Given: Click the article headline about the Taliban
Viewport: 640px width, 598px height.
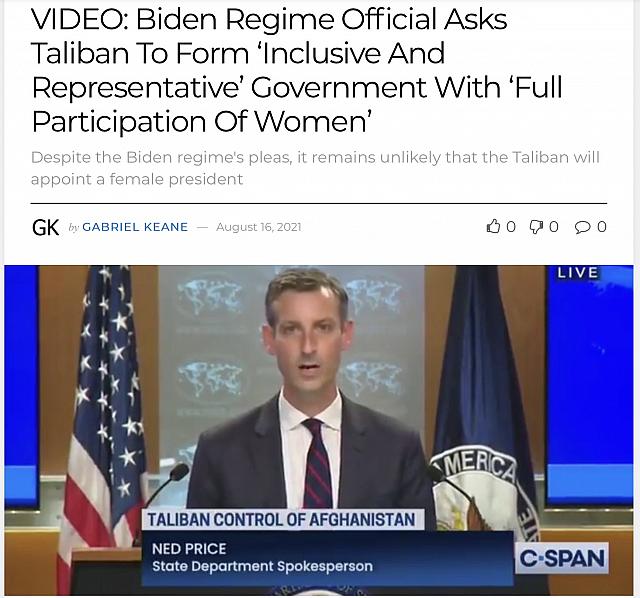Looking at the screenshot, I should 297,70.
